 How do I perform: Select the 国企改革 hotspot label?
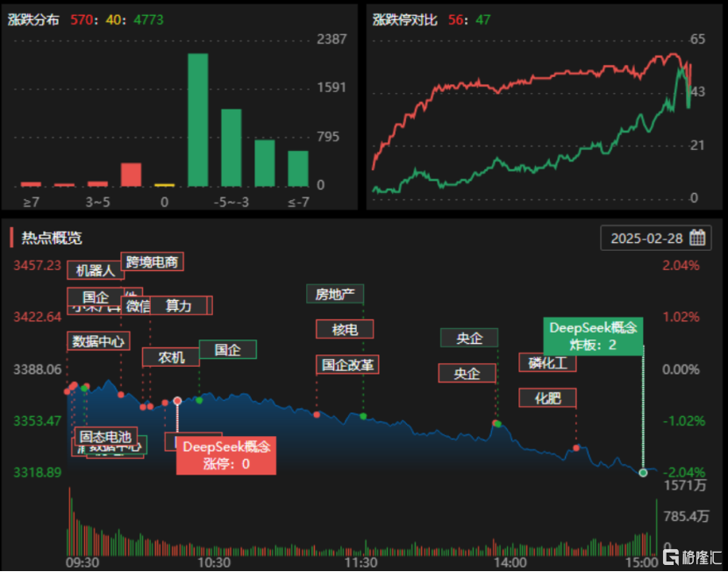[x=347, y=364]
